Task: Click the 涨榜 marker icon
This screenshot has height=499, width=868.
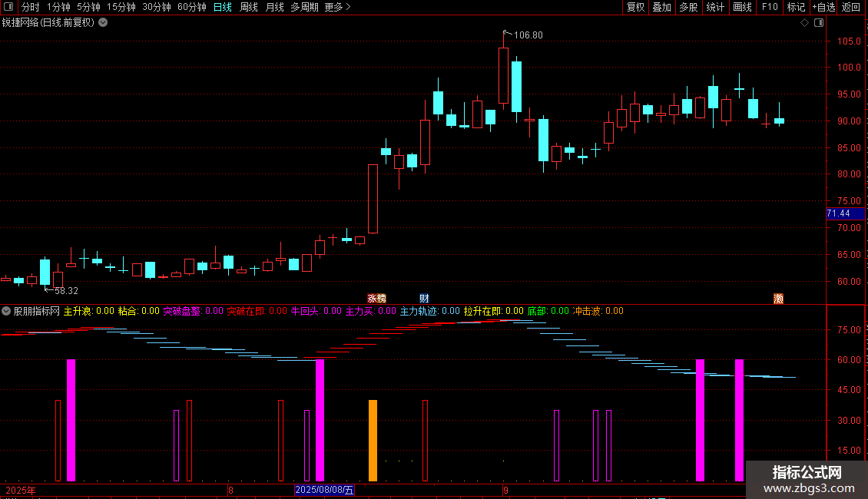Action: coord(377,298)
